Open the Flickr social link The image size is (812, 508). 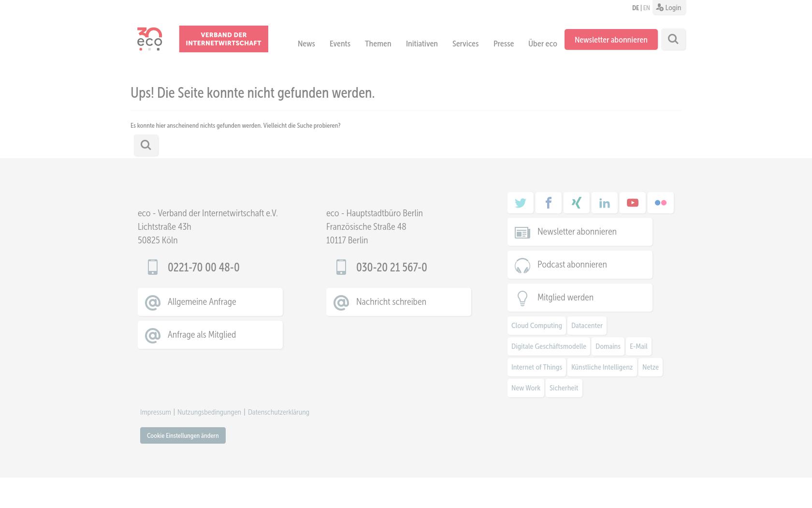(x=661, y=203)
